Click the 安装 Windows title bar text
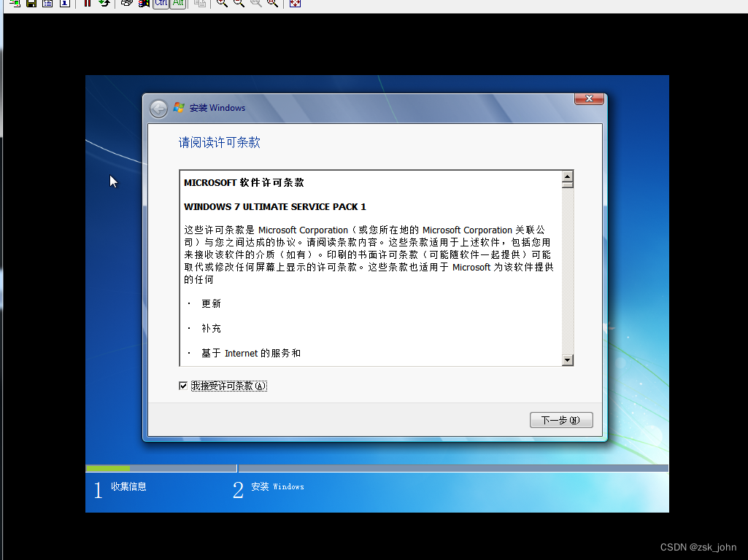Viewport: 748px width, 560px height. (x=217, y=108)
